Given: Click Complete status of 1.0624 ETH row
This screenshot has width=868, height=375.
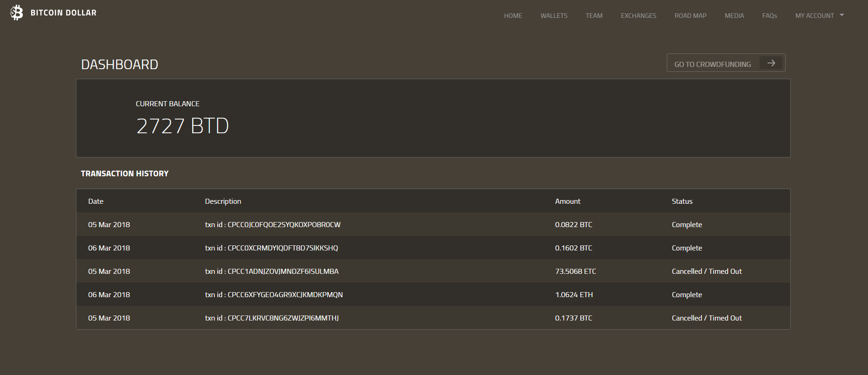Looking at the screenshot, I should pyautogui.click(x=687, y=295).
